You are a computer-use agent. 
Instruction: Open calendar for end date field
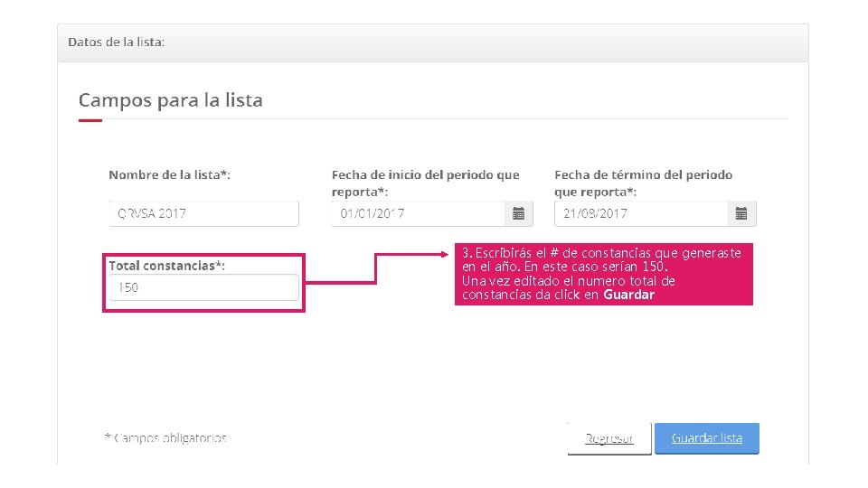741,213
